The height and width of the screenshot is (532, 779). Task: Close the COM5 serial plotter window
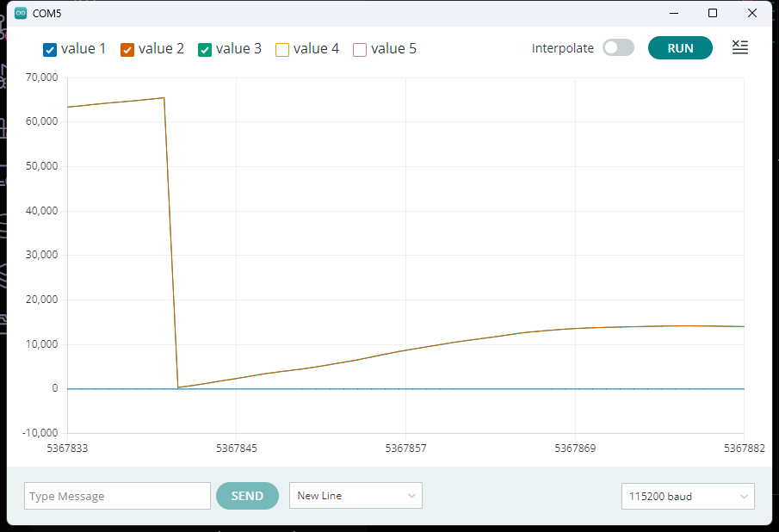(752, 13)
